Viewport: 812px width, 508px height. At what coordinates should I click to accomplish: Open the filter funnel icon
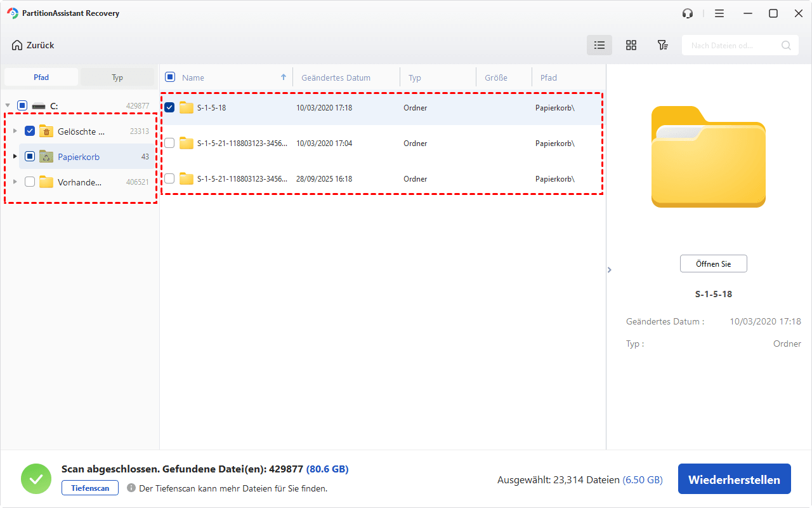[662, 45]
